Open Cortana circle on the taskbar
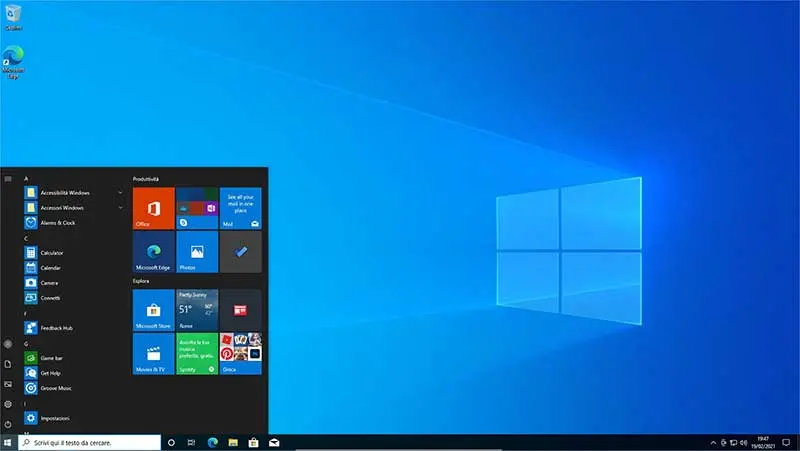This screenshot has width=800, height=451. (x=171, y=442)
